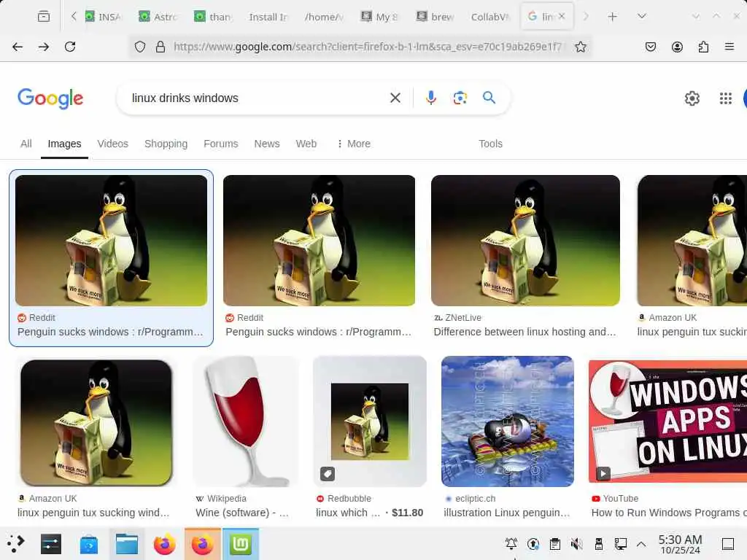Viewport: 747px width, 560px height.
Task: Unmute the volume in system tray
Action: click(x=576, y=544)
